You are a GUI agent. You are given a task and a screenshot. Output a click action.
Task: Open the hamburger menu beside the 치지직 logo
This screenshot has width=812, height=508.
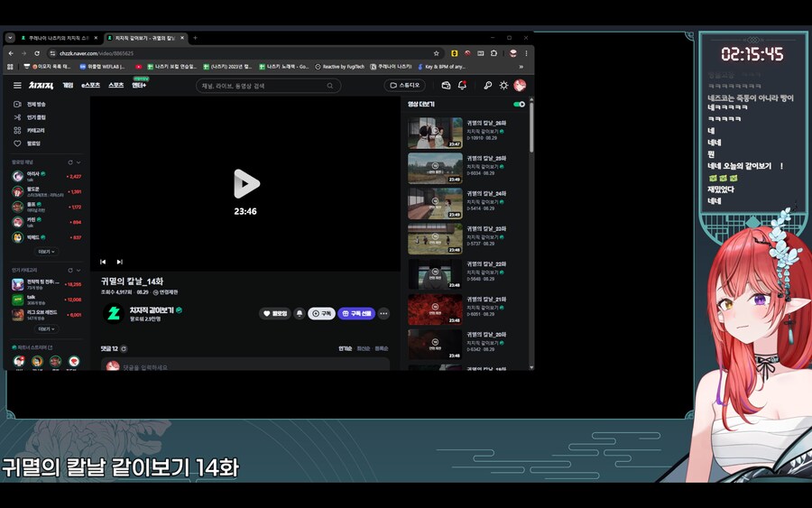coord(17,86)
